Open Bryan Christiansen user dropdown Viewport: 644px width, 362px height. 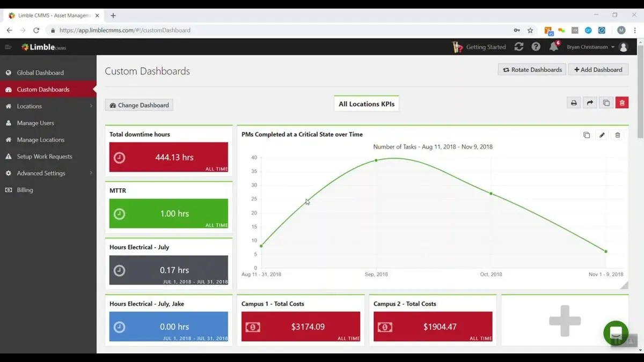591,47
